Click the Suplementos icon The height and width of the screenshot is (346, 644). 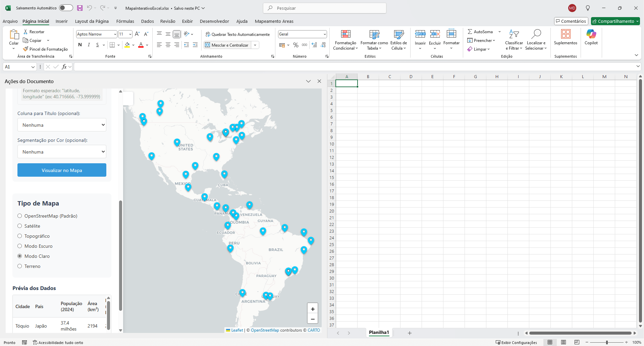(566, 34)
